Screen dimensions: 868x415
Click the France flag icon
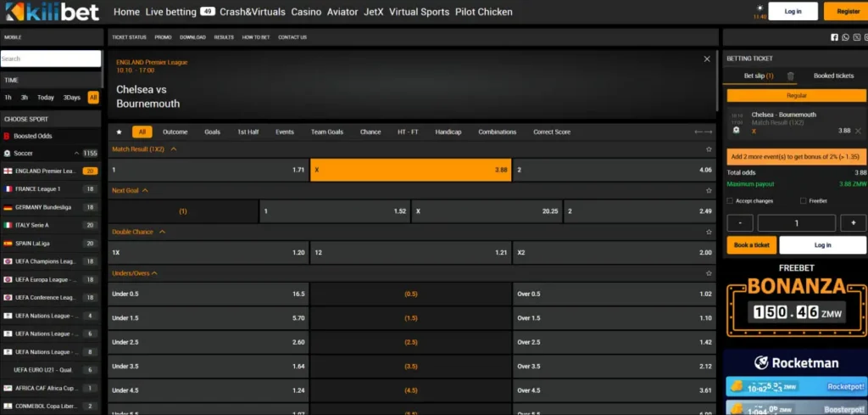pos(8,189)
